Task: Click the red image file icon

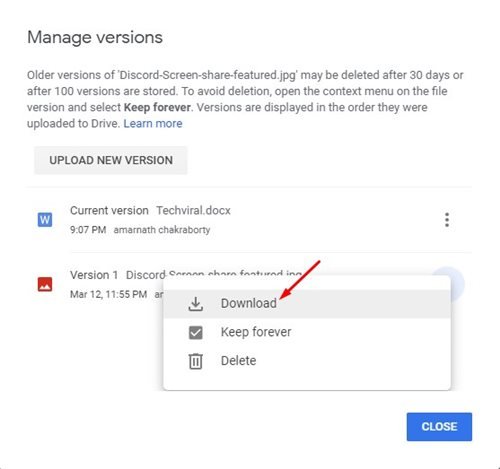Action: (45, 284)
